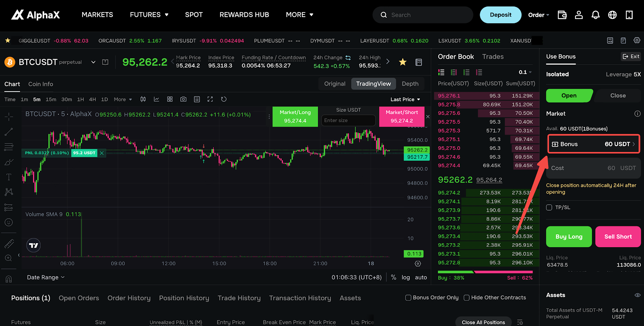This screenshot has height=326, width=644.
Task: Select the trend line drawing tool
Action: [x=9, y=132]
